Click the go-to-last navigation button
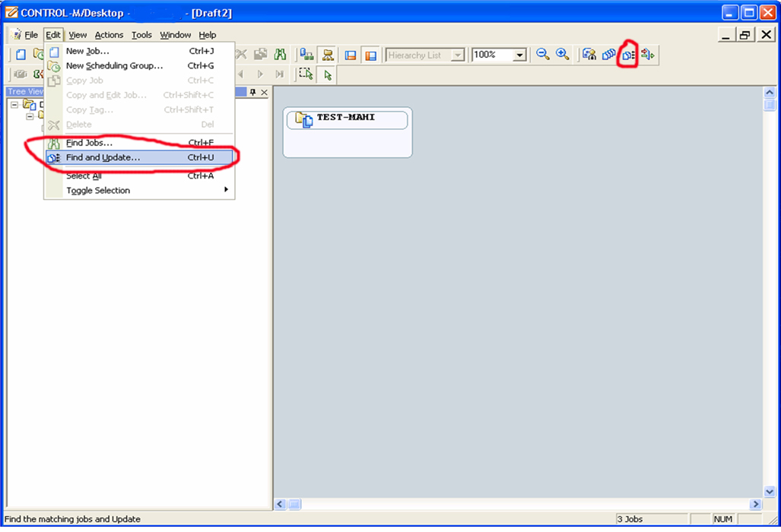 point(279,74)
